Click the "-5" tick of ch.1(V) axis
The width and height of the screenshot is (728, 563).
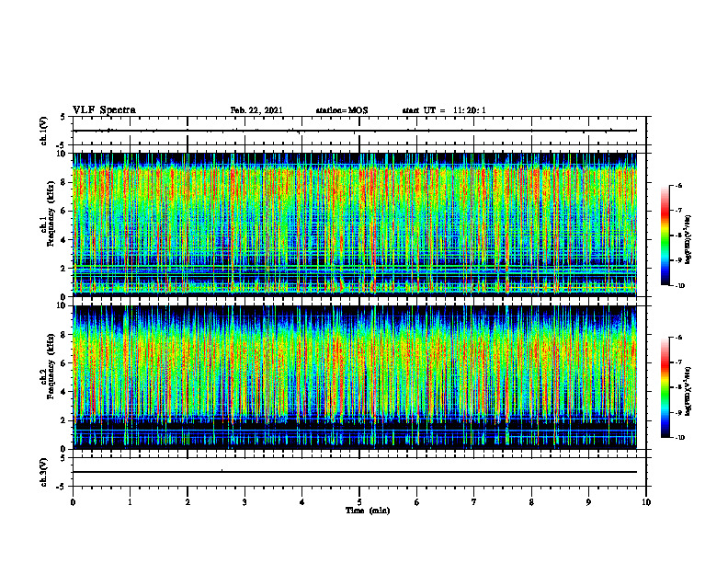tap(63, 145)
